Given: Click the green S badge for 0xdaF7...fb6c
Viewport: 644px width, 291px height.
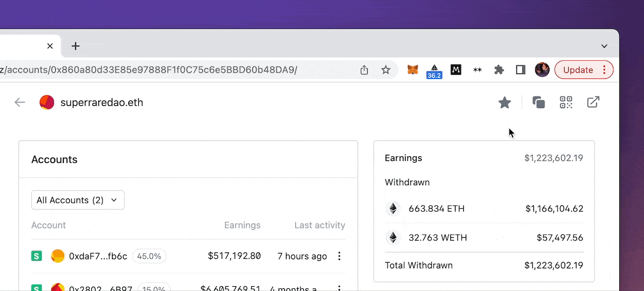Looking at the screenshot, I should 36,257.
